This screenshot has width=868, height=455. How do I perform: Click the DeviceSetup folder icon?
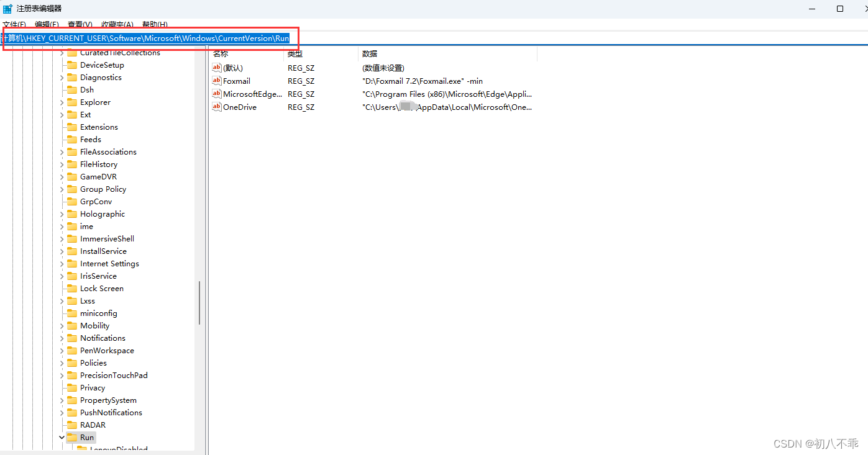pos(72,65)
